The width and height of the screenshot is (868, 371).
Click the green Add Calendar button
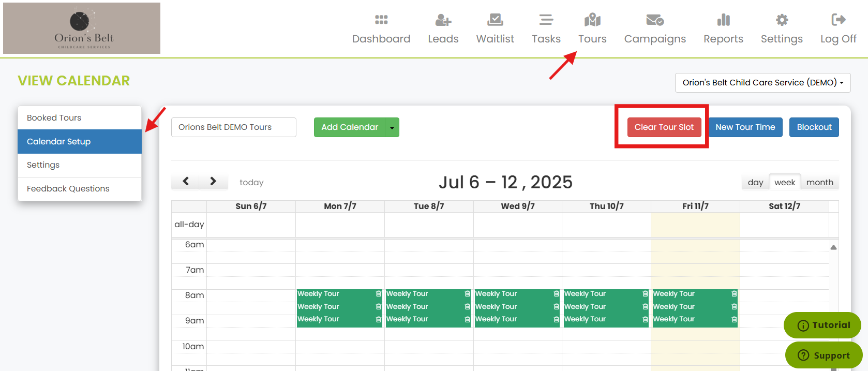pyautogui.click(x=350, y=127)
